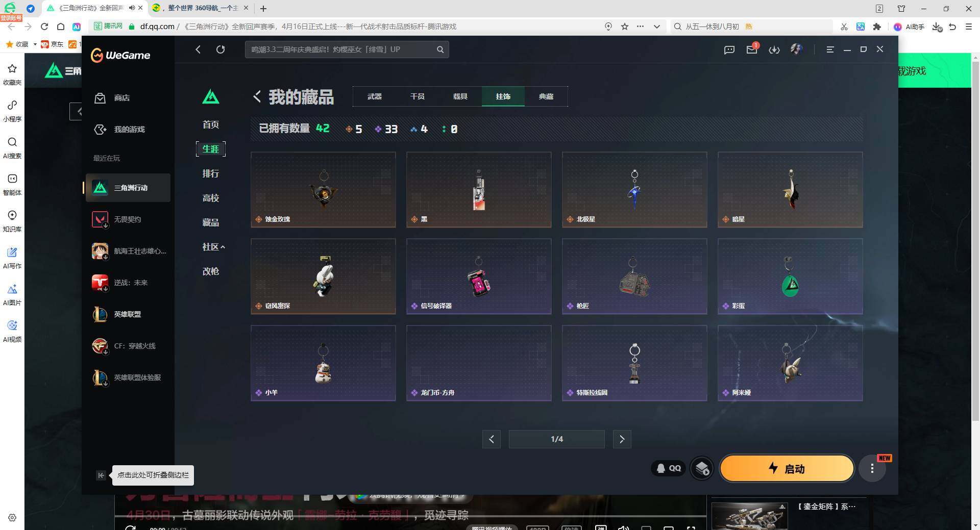Open 生涯 in game menu

(x=211, y=149)
